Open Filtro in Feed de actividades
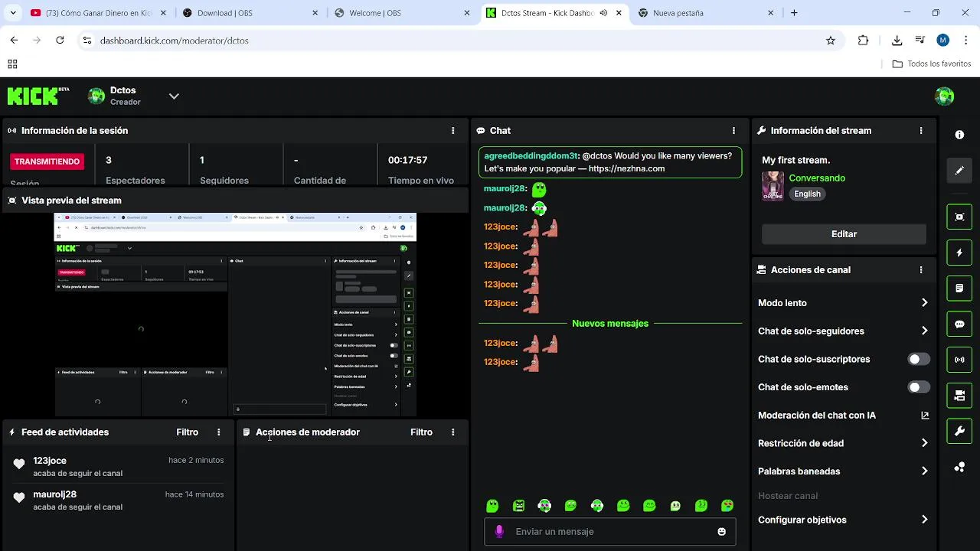980x551 pixels. coord(188,432)
